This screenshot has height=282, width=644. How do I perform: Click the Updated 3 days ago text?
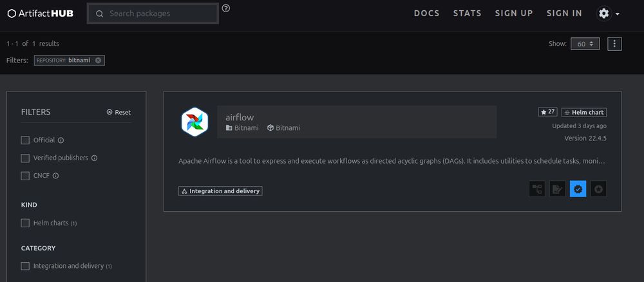579,126
